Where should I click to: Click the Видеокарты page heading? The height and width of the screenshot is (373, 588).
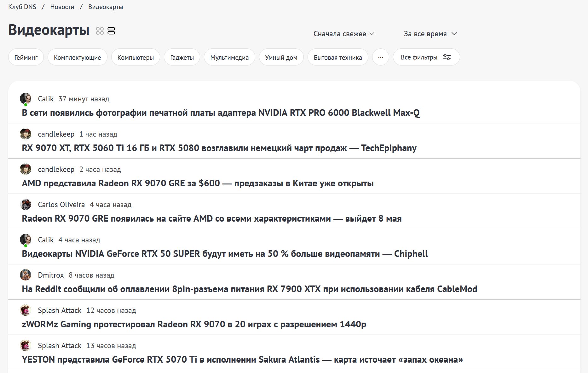pos(49,30)
